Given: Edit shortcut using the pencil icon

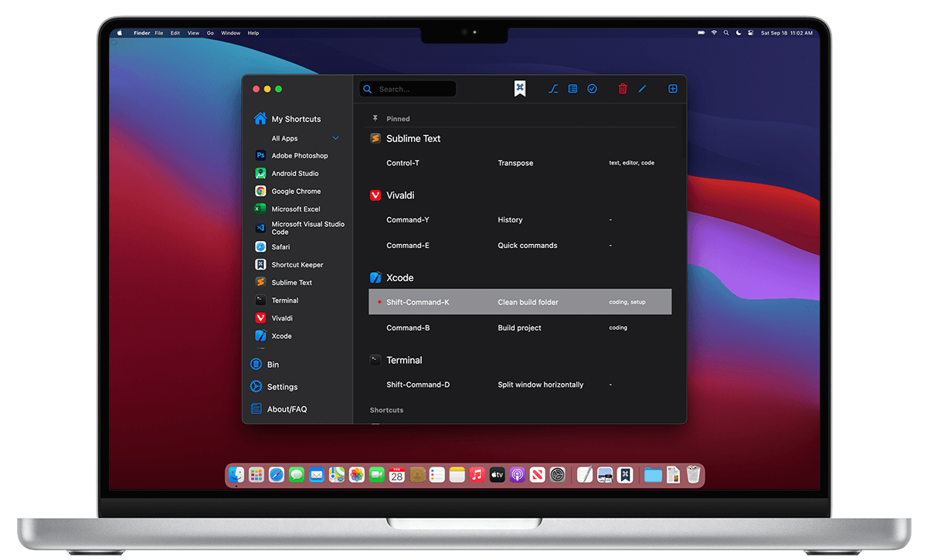Looking at the screenshot, I should click(x=642, y=89).
